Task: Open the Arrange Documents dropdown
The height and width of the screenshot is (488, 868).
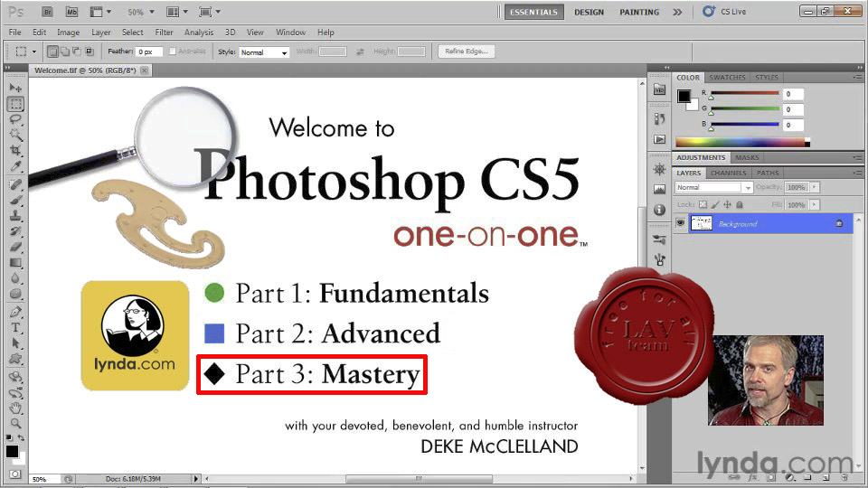Action: point(177,12)
